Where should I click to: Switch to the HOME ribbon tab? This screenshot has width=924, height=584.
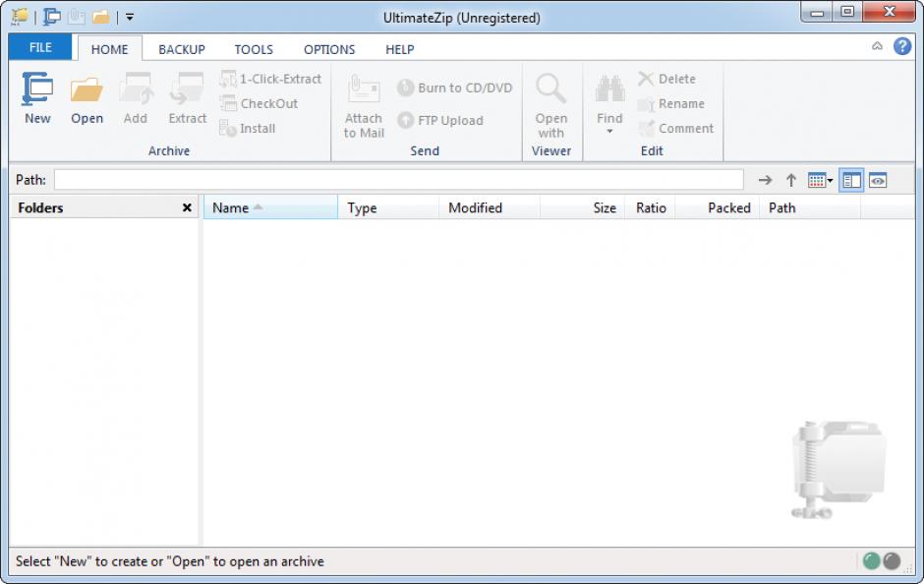[x=110, y=49]
